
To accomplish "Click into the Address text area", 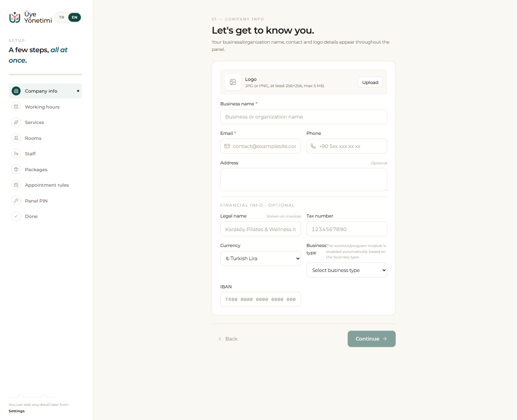I will 303,179.
